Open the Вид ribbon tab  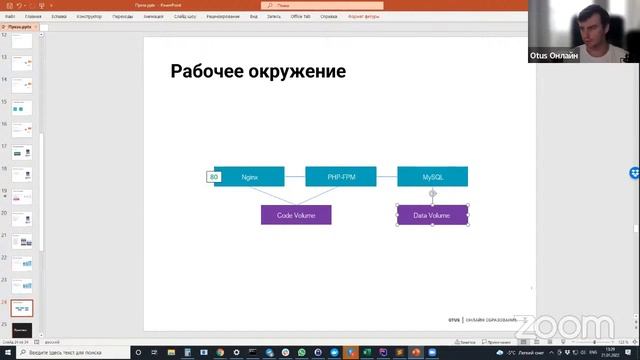pyautogui.click(x=253, y=17)
